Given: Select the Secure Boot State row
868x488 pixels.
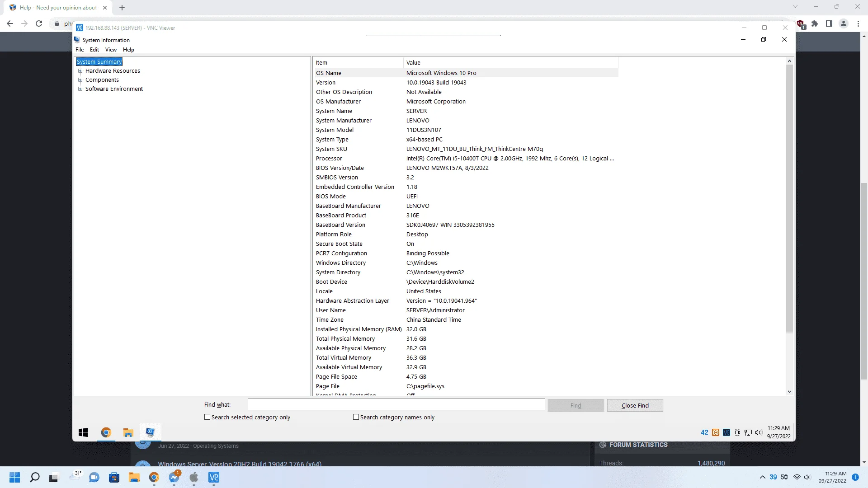Looking at the screenshot, I should pyautogui.click(x=466, y=244).
